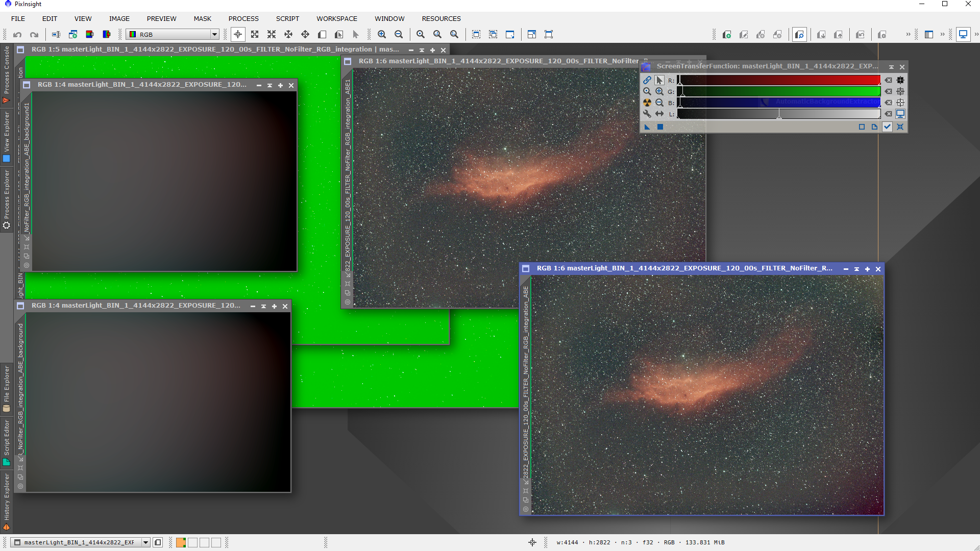Open STF wrench settings icon

click(647, 114)
